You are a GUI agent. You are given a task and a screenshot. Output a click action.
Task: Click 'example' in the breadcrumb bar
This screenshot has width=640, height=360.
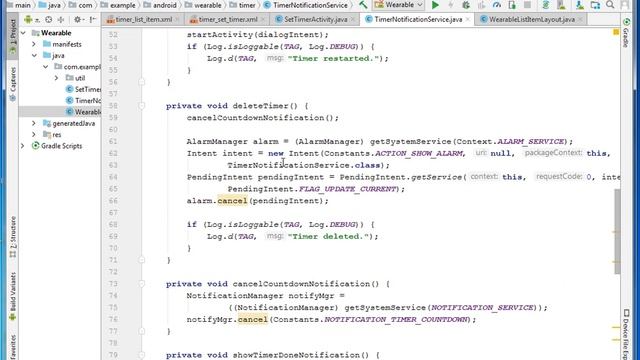[x=117, y=5]
